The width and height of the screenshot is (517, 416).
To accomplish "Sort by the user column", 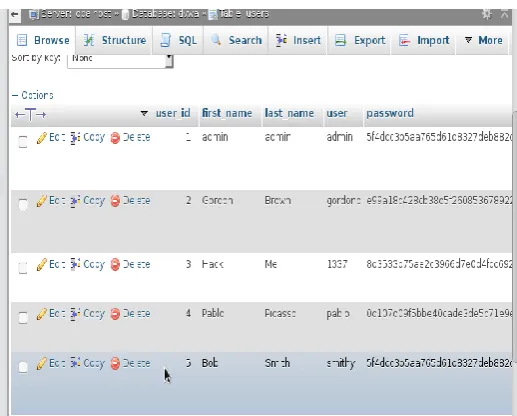I will coord(337,113).
